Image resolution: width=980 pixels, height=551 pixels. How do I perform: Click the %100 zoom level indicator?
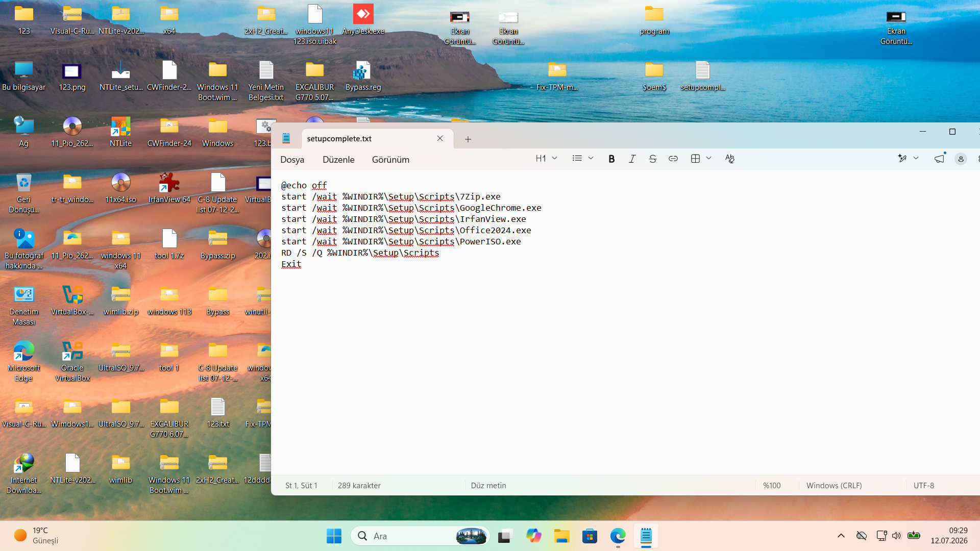pos(772,485)
